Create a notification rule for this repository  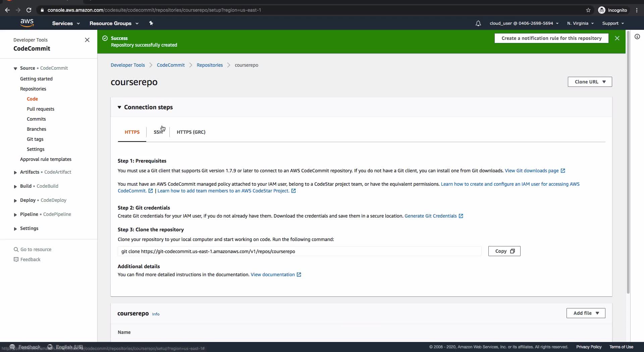pos(551,38)
